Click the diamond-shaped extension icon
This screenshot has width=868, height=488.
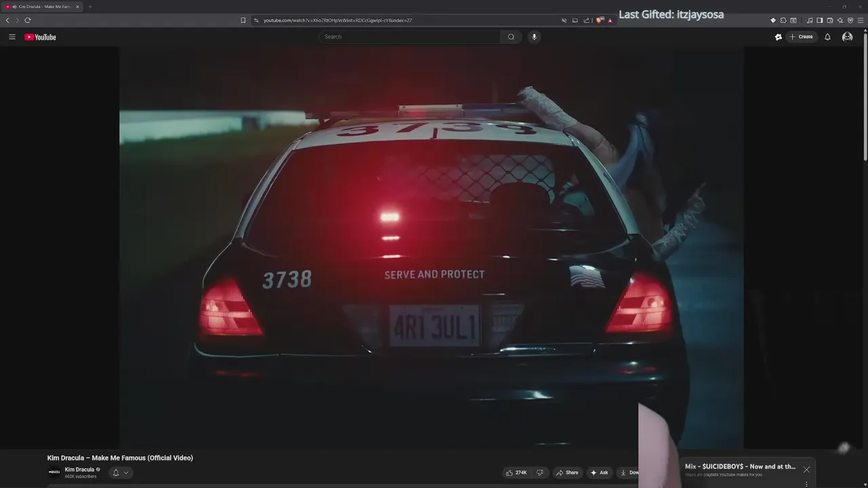pyautogui.click(x=773, y=20)
